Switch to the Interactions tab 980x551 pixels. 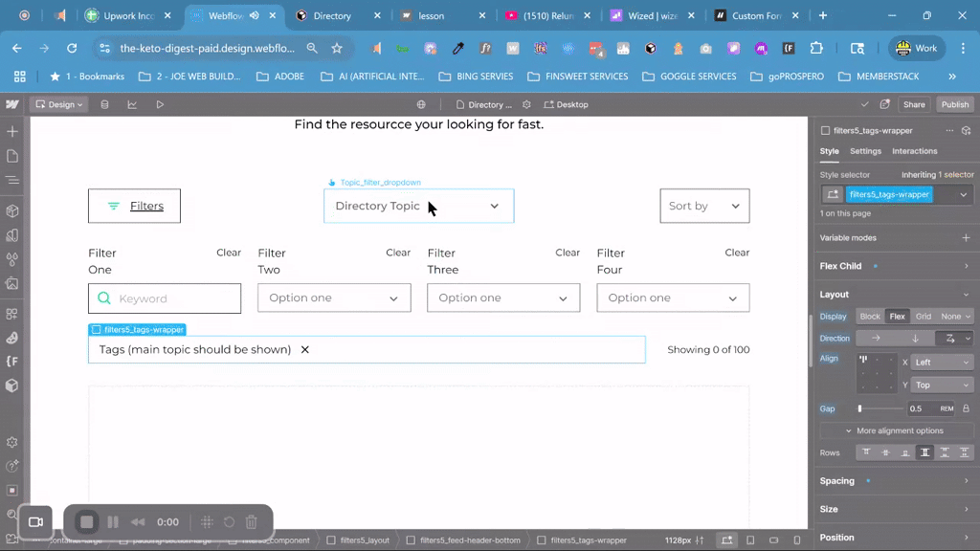point(914,151)
